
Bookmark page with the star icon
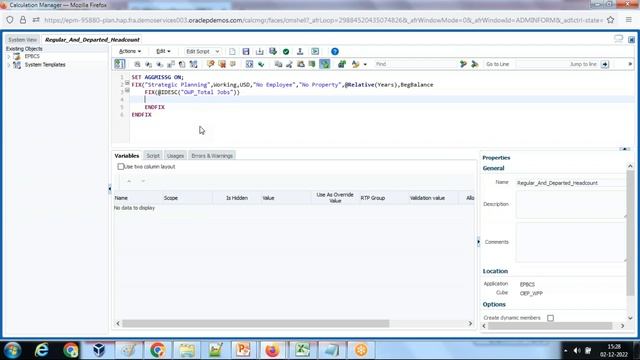click(610, 20)
